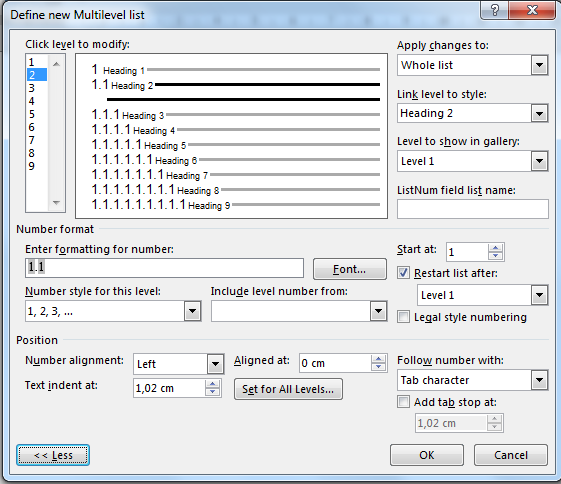Select level 3 in the level list
This screenshot has height=484, width=561.
(32, 88)
